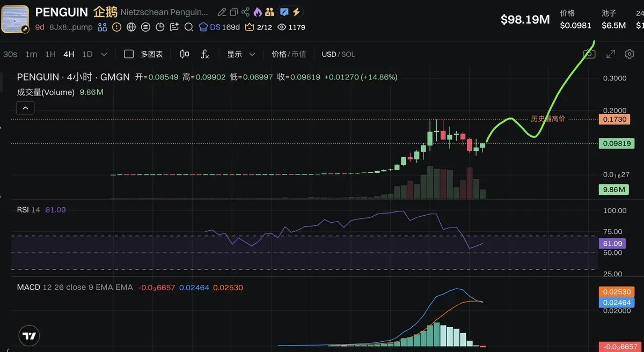
Task: Switch denomination to USD
Action: pyautogui.click(x=329, y=54)
